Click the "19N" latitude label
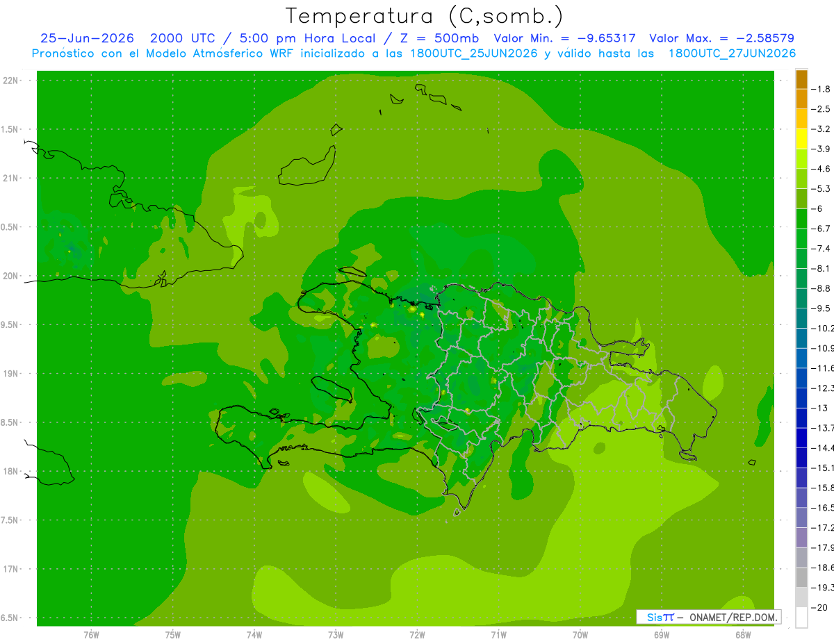The height and width of the screenshot is (644, 834). pos(10,374)
